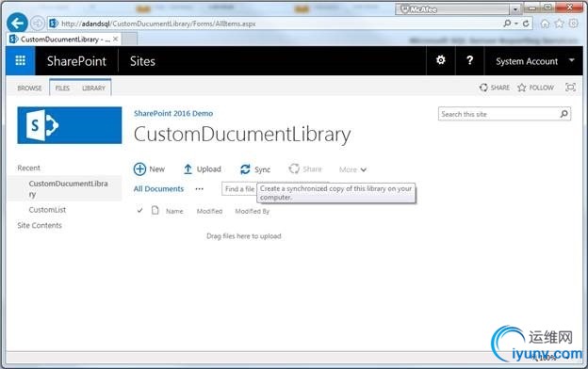Open CustomList in the left navigation
588x369 pixels.
[x=47, y=210]
